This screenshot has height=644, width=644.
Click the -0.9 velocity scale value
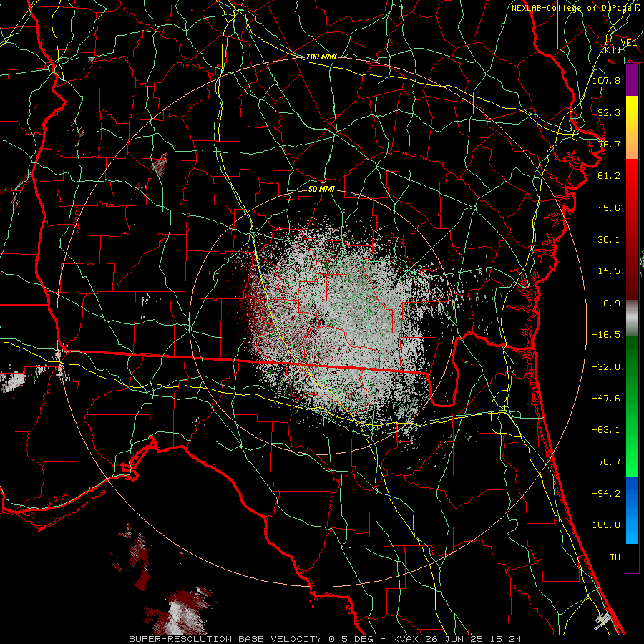tap(609, 303)
